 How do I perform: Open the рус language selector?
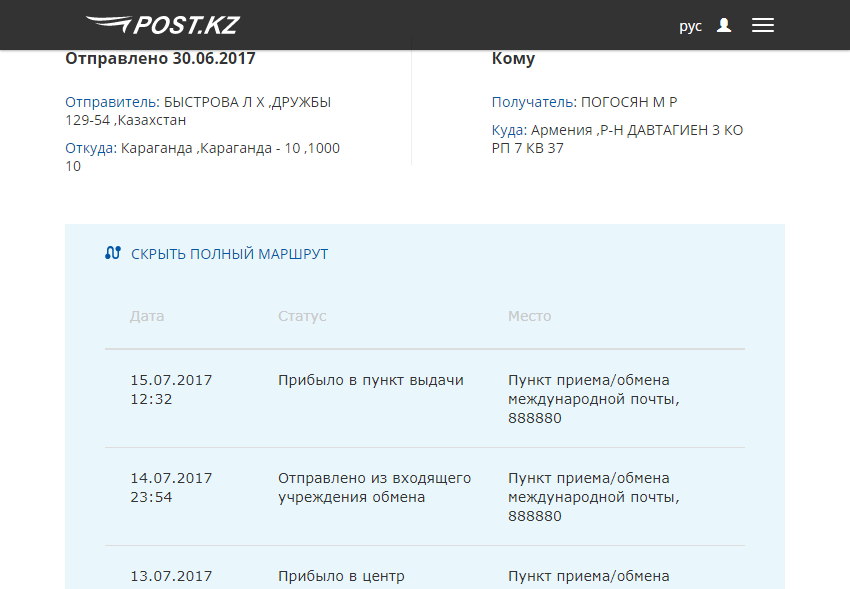coord(691,26)
